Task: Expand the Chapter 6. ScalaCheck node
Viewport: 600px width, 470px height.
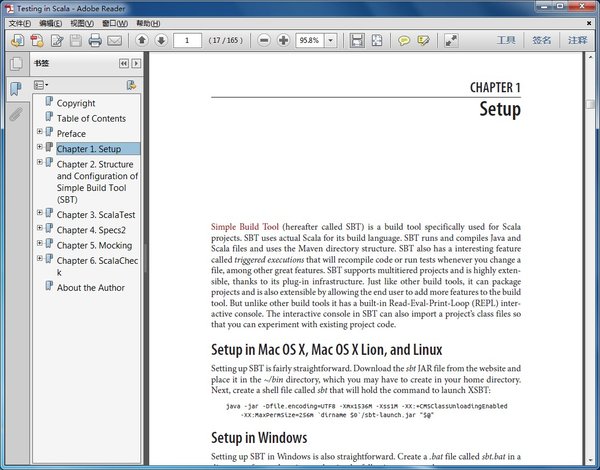Action: tap(39, 258)
